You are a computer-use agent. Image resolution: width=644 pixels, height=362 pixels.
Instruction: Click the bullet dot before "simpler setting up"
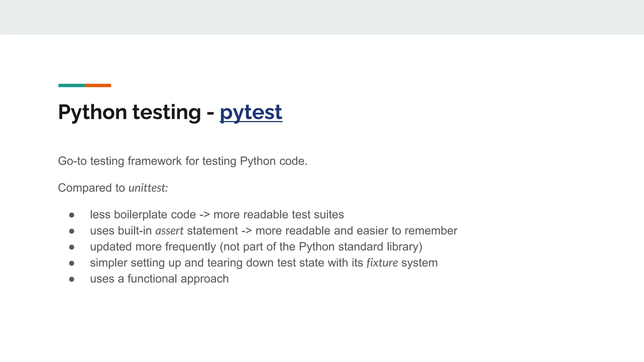click(72, 263)
